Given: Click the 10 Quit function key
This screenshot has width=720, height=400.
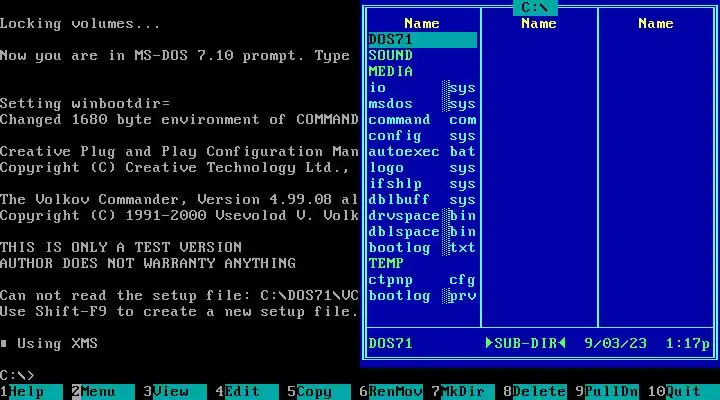Looking at the screenshot, I should point(684,392).
